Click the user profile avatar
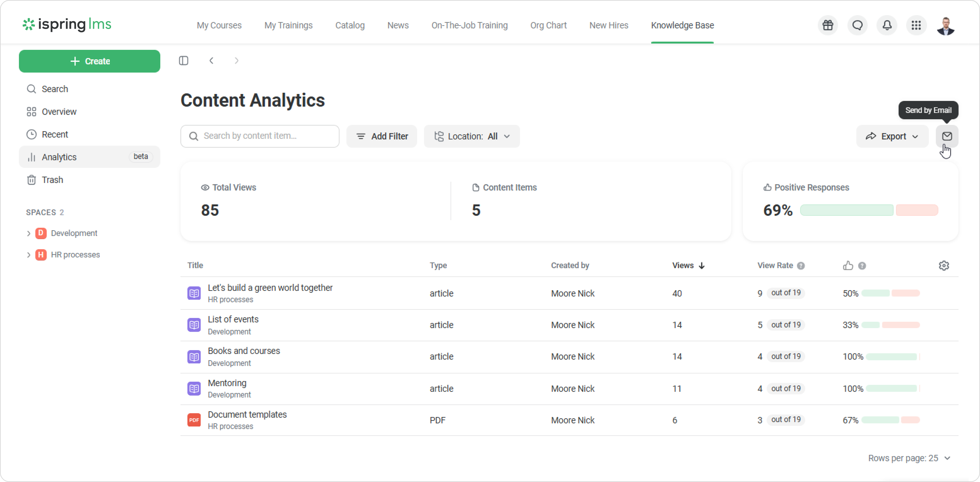Viewport: 980px width, 482px height. [945, 26]
